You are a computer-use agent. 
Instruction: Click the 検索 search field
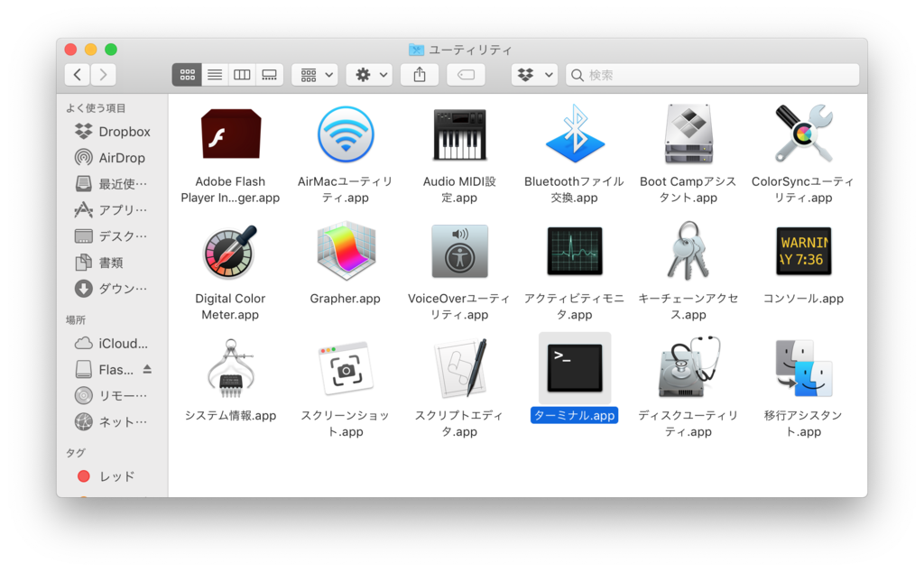(713, 75)
